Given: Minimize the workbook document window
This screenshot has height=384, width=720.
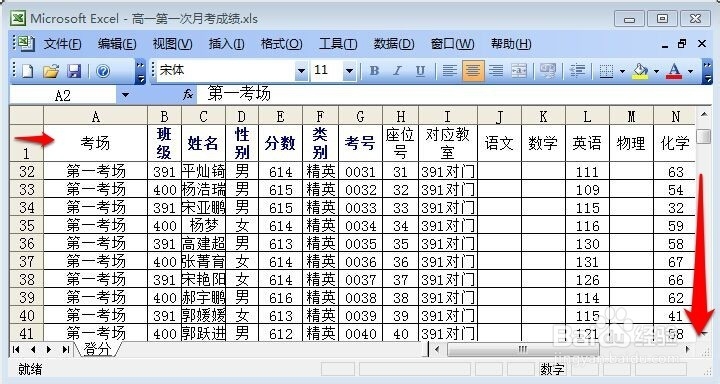Looking at the screenshot, I should point(664,45).
